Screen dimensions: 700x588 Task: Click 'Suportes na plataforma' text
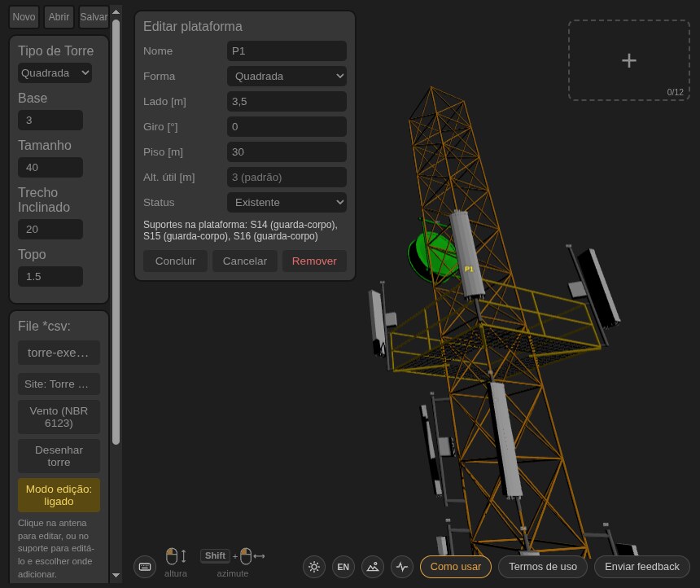pos(240,230)
